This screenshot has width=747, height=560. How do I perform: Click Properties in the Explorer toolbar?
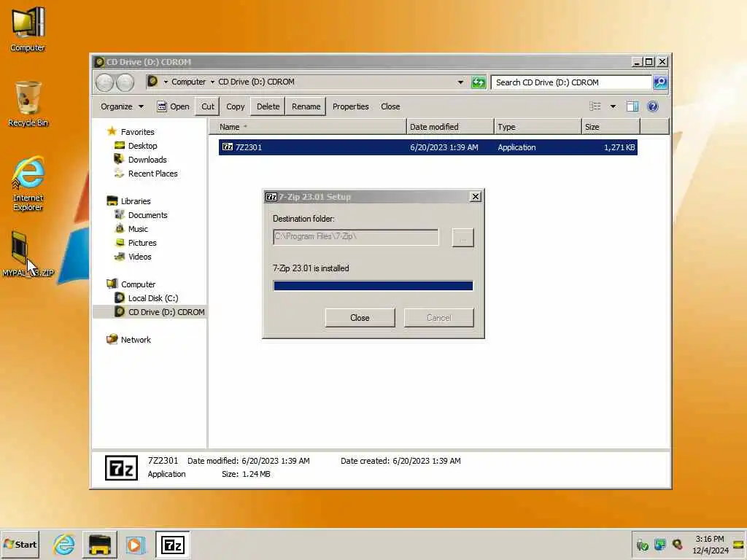tap(351, 106)
